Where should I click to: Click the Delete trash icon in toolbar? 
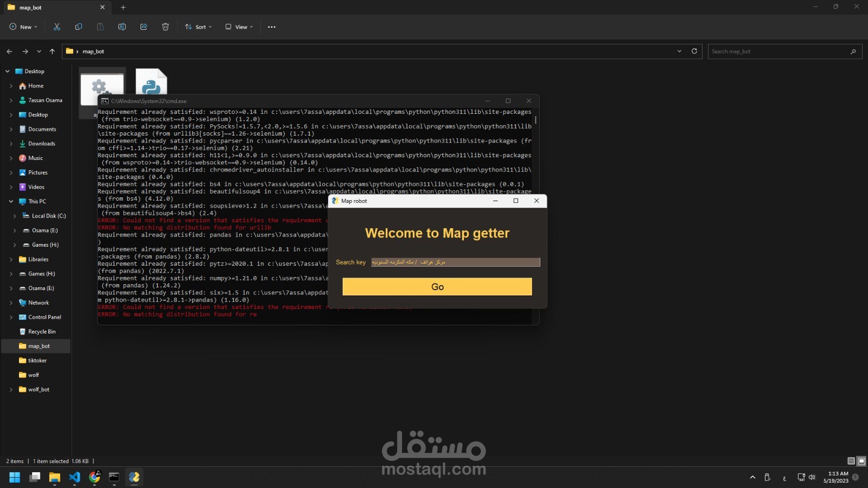coord(165,27)
